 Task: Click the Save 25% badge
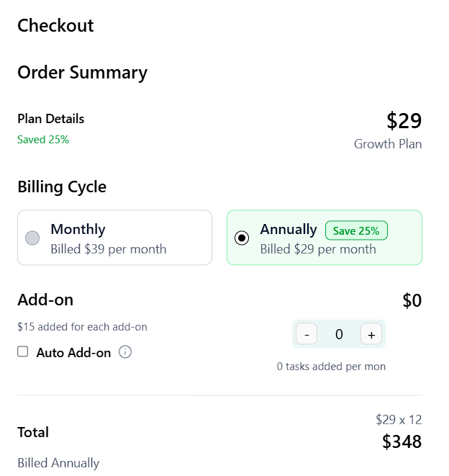[x=356, y=230]
